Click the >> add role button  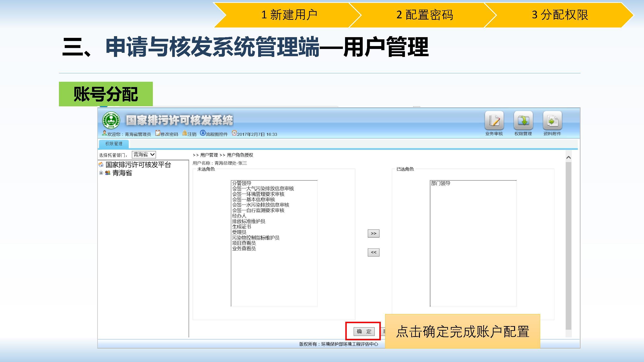(373, 233)
